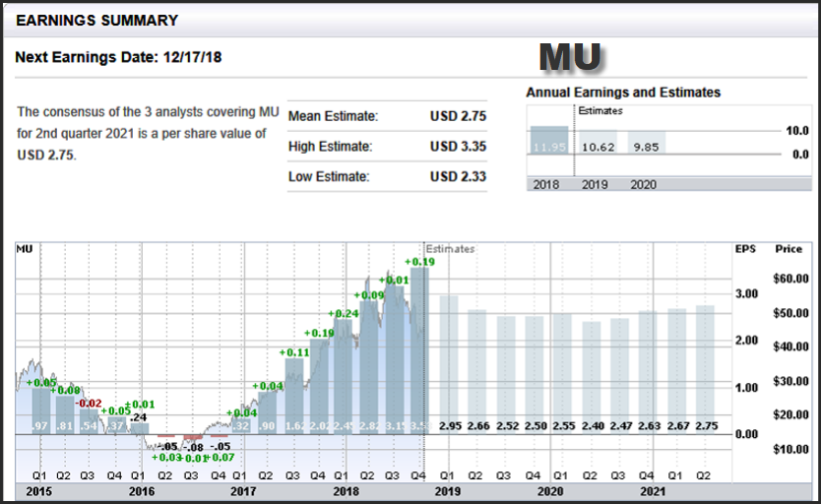Select the Next Earnings Date 12/17/18 text
Image resolution: width=821 pixels, height=504 pixels.
click(118, 57)
